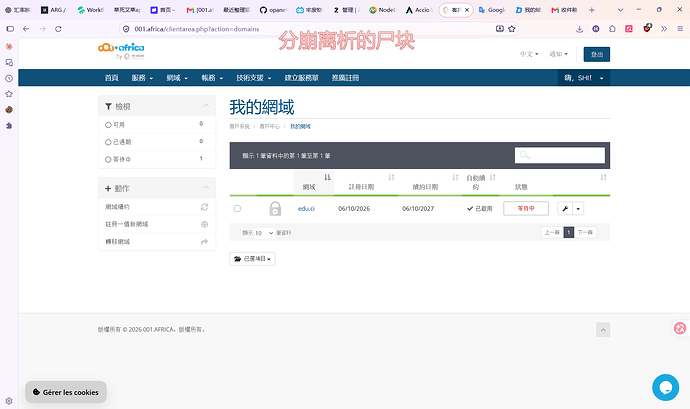
Task: Click the browser sidebar bookmarks star icon
Action: [x=9, y=94]
